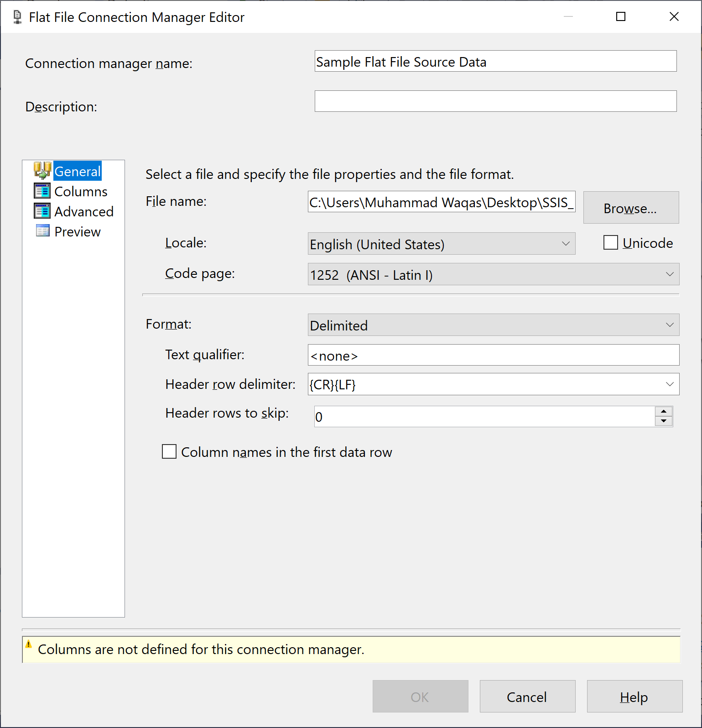Click the 'Columns are not defined' warning text

click(x=201, y=649)
